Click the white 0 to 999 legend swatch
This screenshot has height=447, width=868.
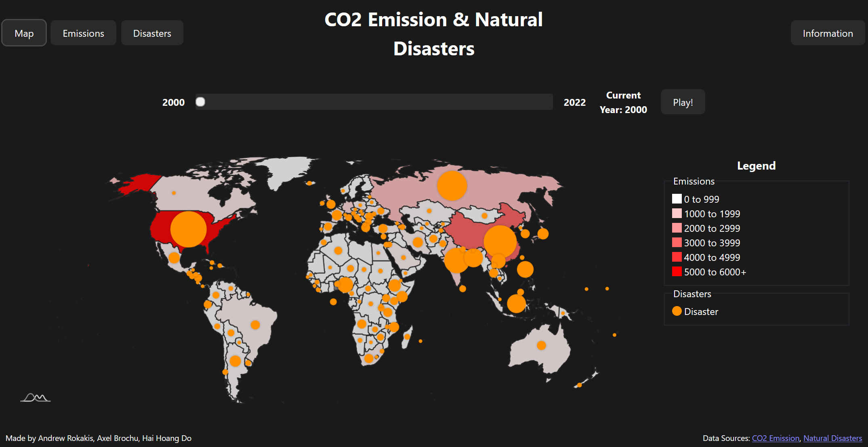tap(677, 199)
